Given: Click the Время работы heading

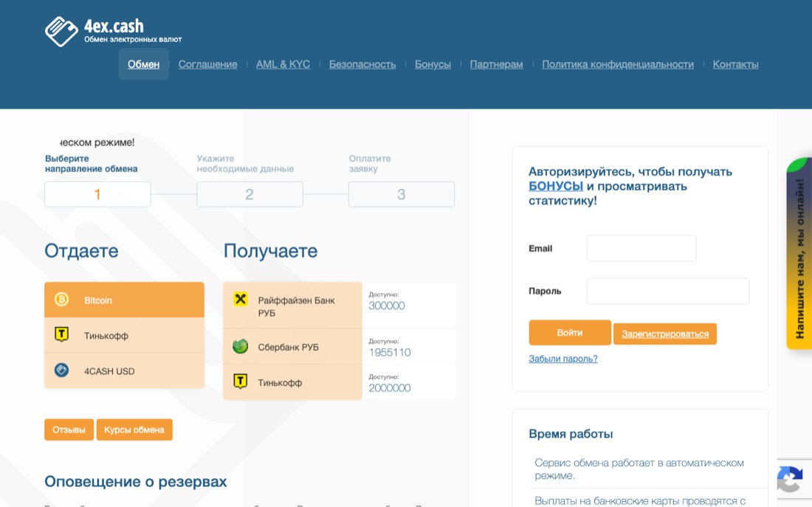Looking at the screenshot, I should coord(571,434).
